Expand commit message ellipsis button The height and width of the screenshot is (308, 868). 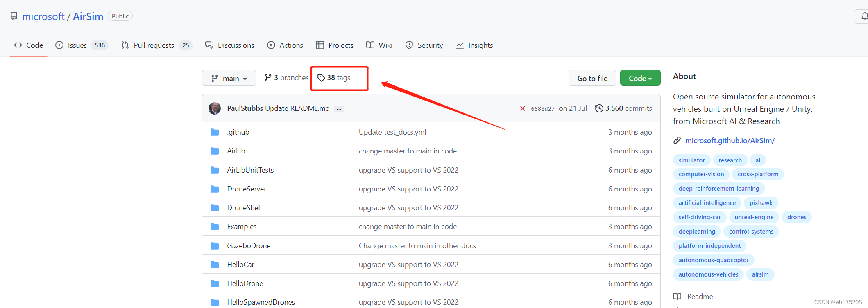click(339, 109)
